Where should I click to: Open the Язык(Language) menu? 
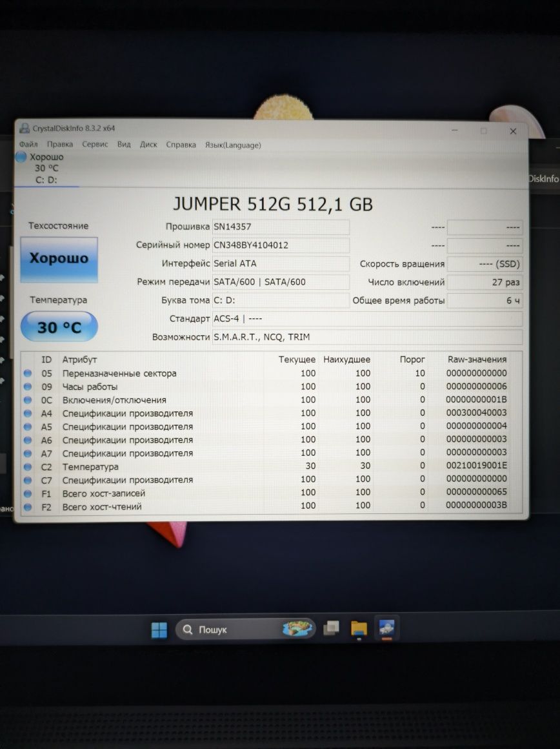pos(233,145)
